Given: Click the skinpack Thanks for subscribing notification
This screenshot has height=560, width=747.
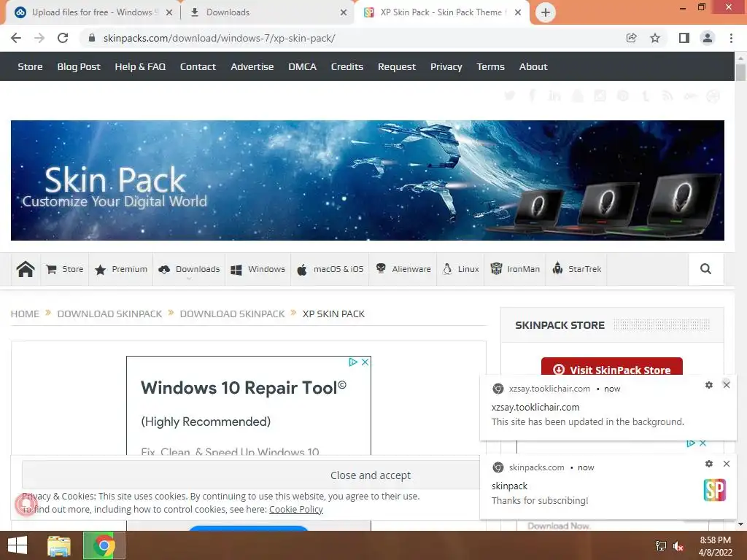Looking at the screenshot, I should tap(608, 487).
